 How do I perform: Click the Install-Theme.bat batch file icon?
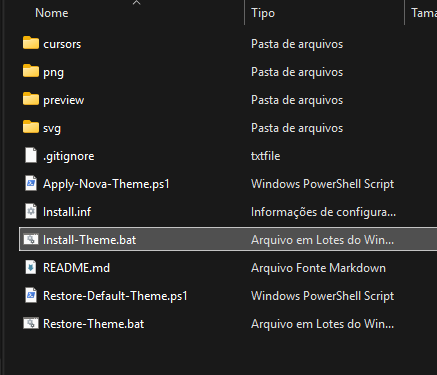click(x=31, y=239)
